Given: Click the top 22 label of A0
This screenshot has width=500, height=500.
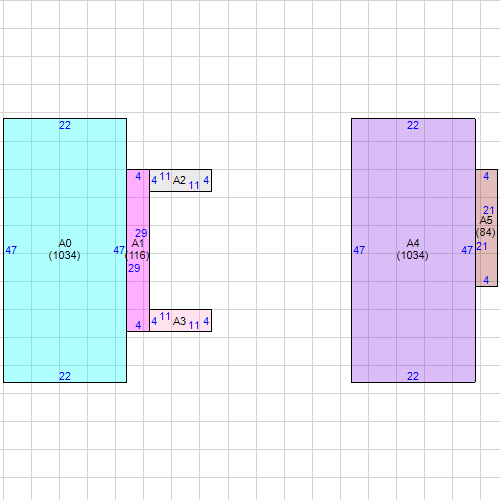Looking at the screenshot, I should coord(65,125).
